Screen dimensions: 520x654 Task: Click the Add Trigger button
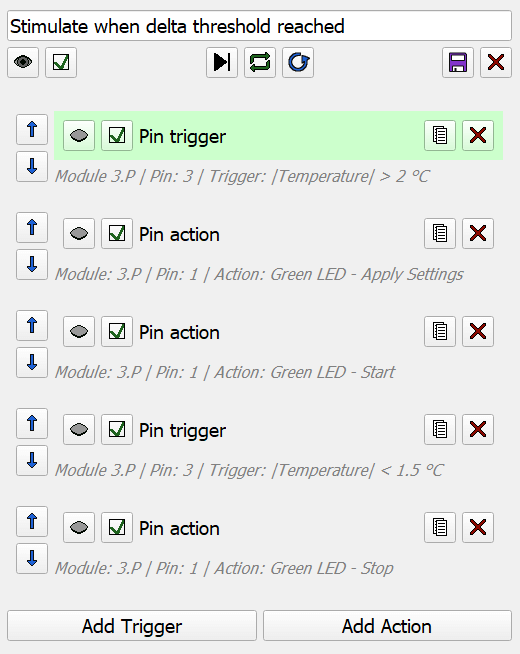coord(132,626)
